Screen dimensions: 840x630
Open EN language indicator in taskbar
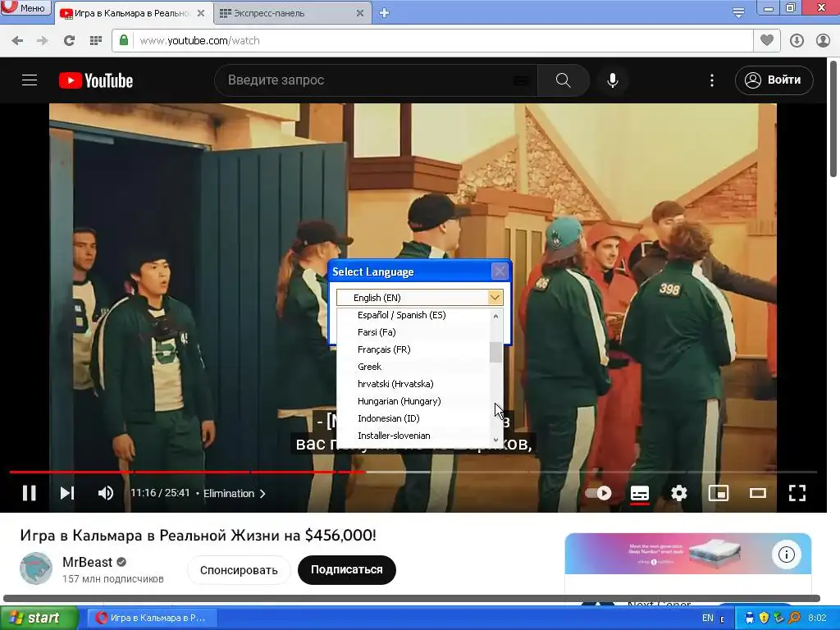click(708, 618)
